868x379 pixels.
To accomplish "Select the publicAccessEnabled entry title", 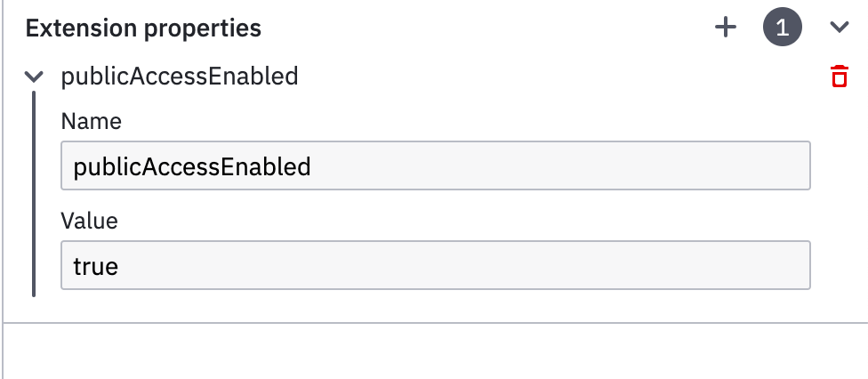I will (x=180, y=76).
